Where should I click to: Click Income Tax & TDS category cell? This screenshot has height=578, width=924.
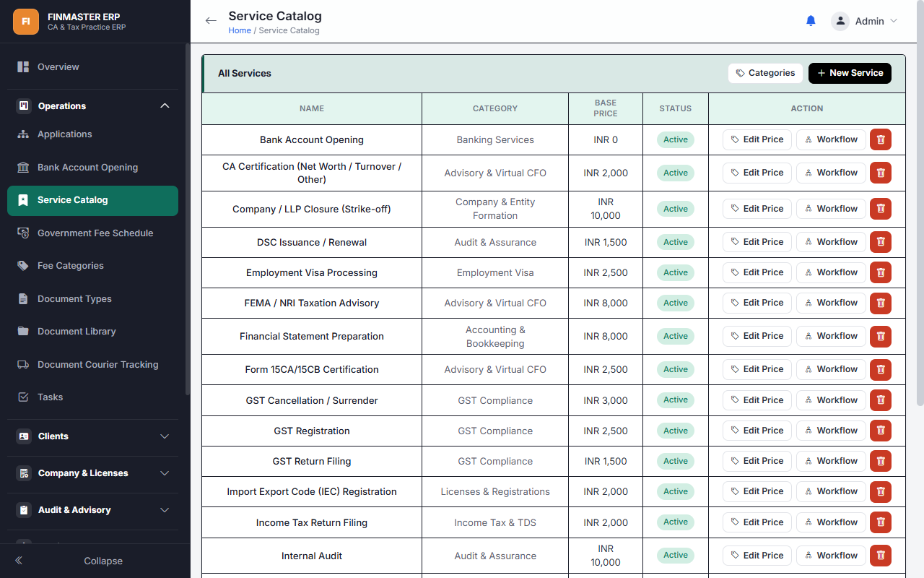click(x=495, y=522)
